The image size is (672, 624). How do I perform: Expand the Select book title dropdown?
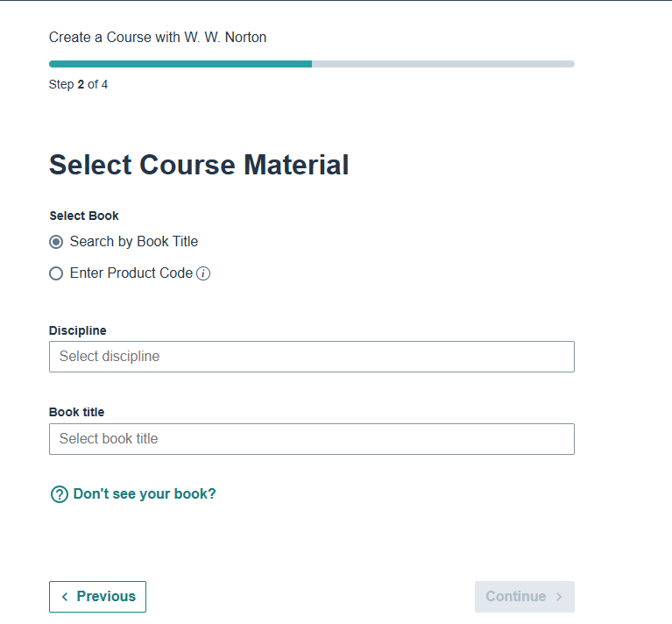311,439
